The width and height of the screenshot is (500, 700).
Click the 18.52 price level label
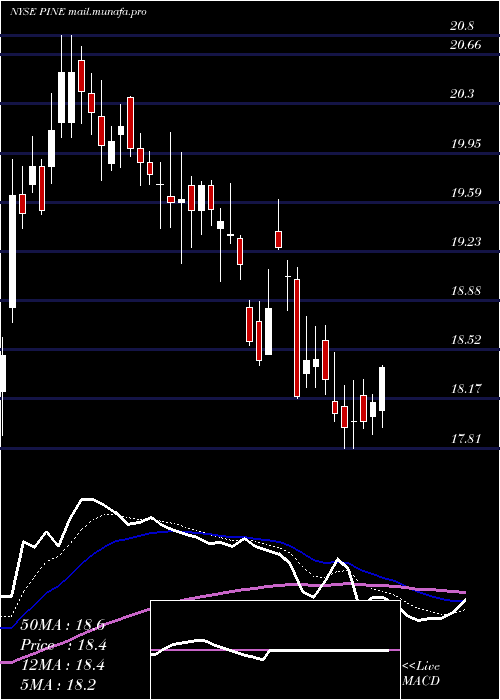click(x=466, y=340)
